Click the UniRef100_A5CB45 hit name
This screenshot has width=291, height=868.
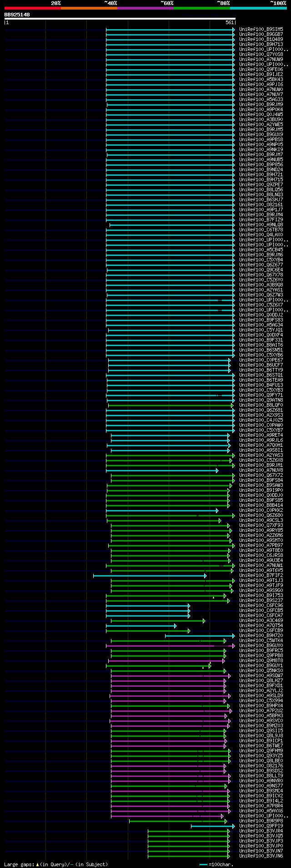click(261, 250)
